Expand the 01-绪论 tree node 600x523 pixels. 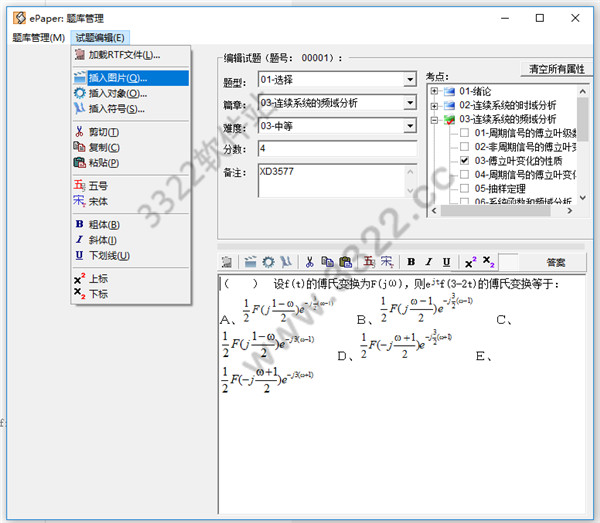tap(434, 91)
